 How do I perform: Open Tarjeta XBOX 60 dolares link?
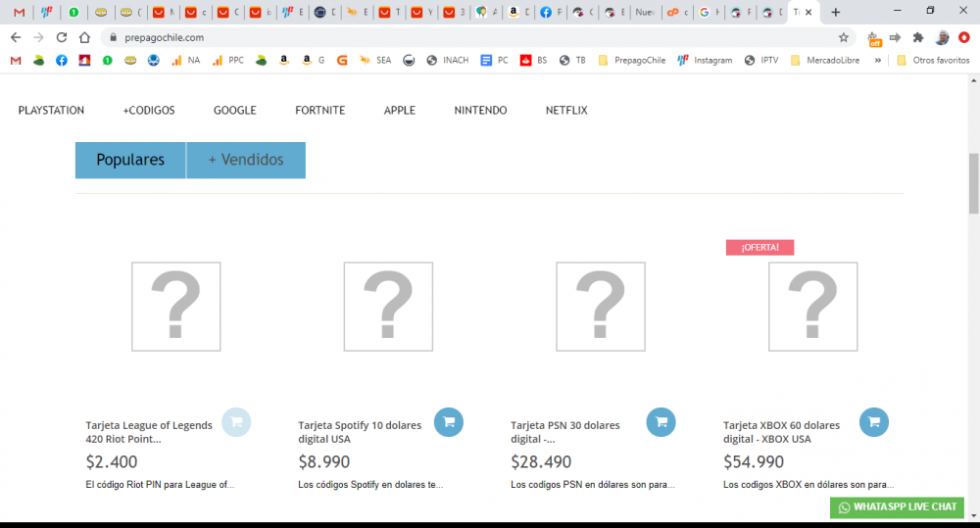coord(781,432)
